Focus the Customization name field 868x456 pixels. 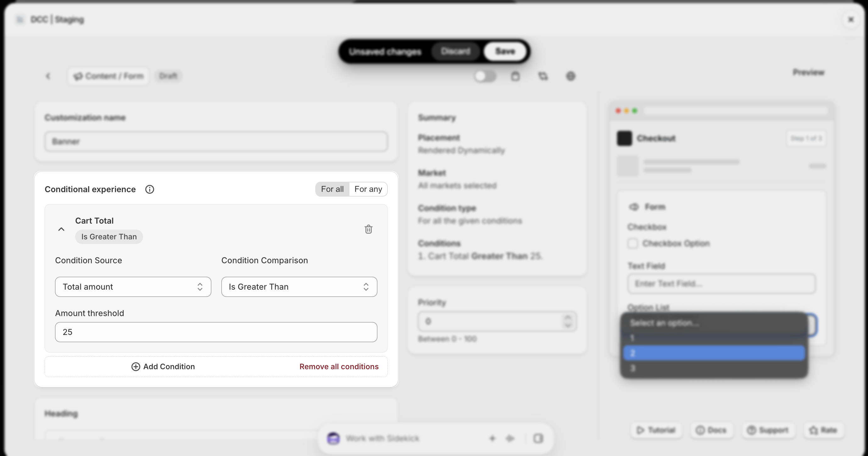point(216,142)
